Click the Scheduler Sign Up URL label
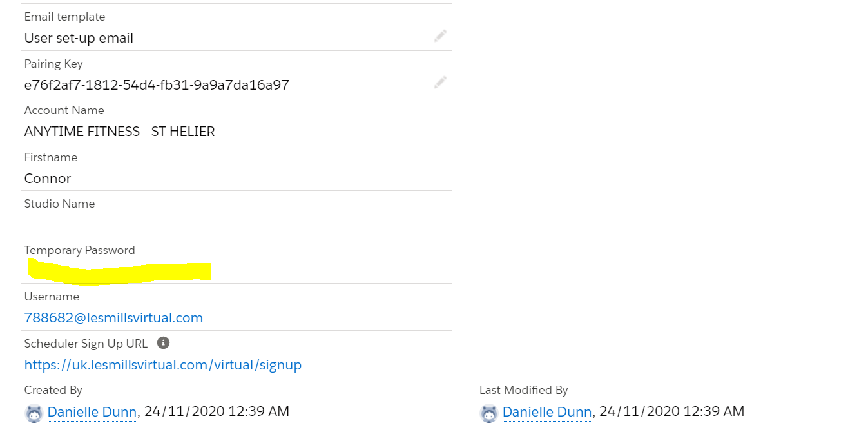 pyautogui.click(x=86, y=344)
